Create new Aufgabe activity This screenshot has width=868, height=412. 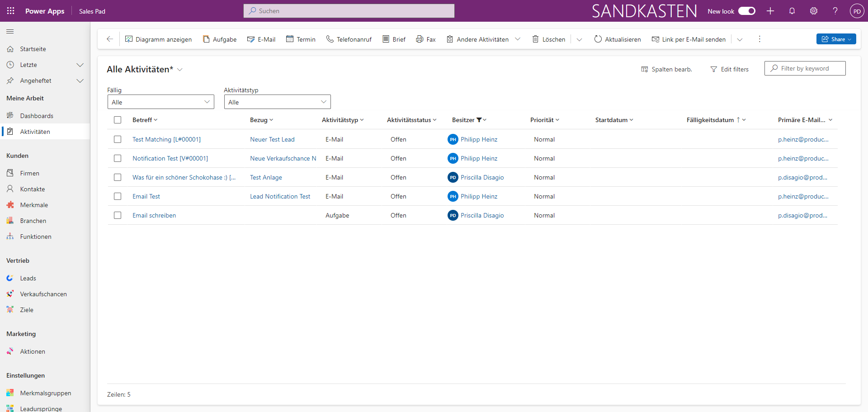click(220, 39)
